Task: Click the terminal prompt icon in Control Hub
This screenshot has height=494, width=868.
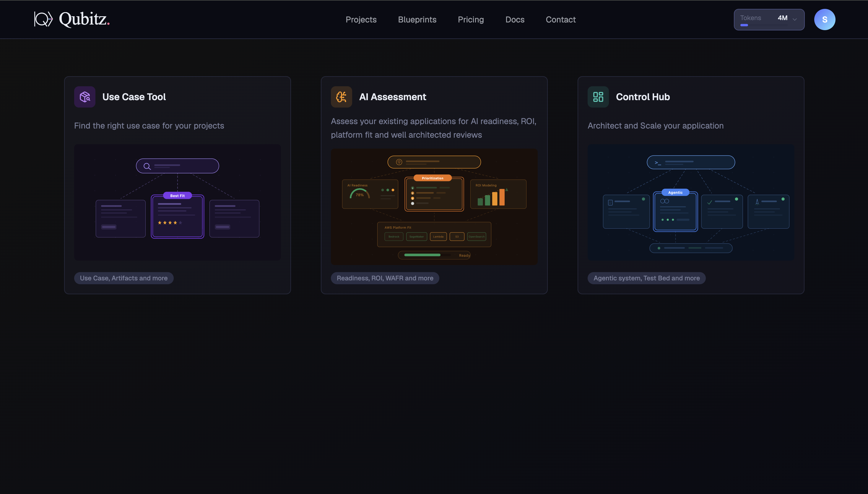Action: tap(657, 163)
